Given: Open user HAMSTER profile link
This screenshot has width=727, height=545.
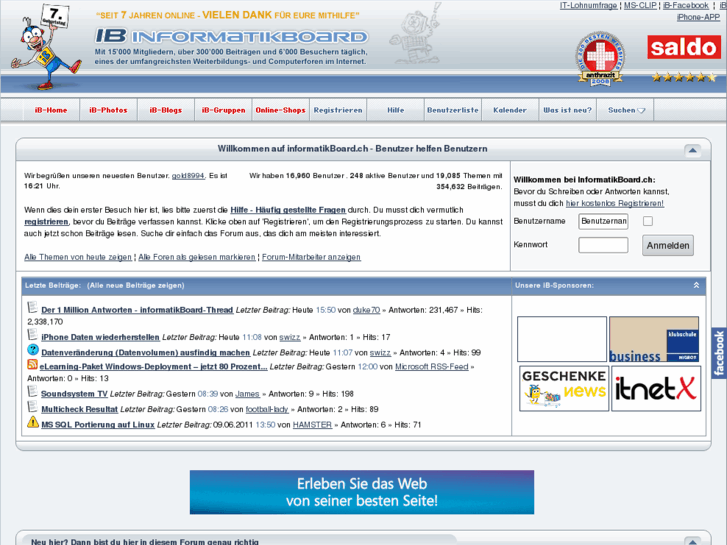Looking at the screenshot, I should (x=312, y=424).
